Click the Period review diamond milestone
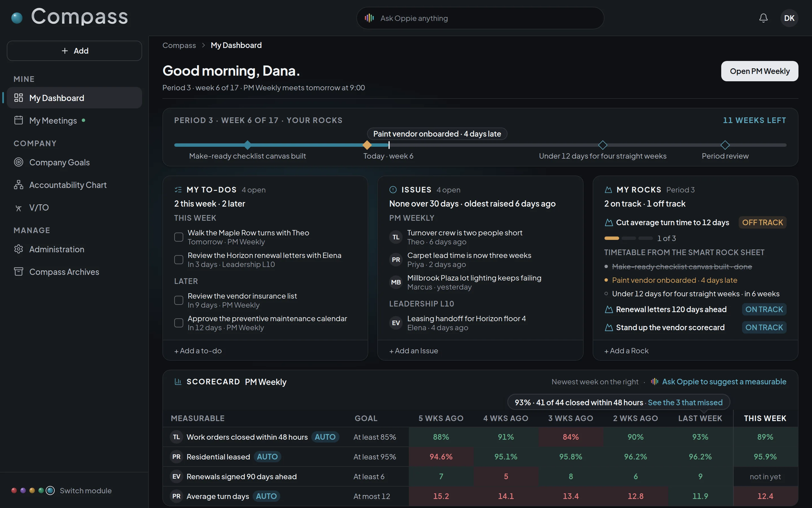Viewport: 812px width, 508px height. [725, 145]
